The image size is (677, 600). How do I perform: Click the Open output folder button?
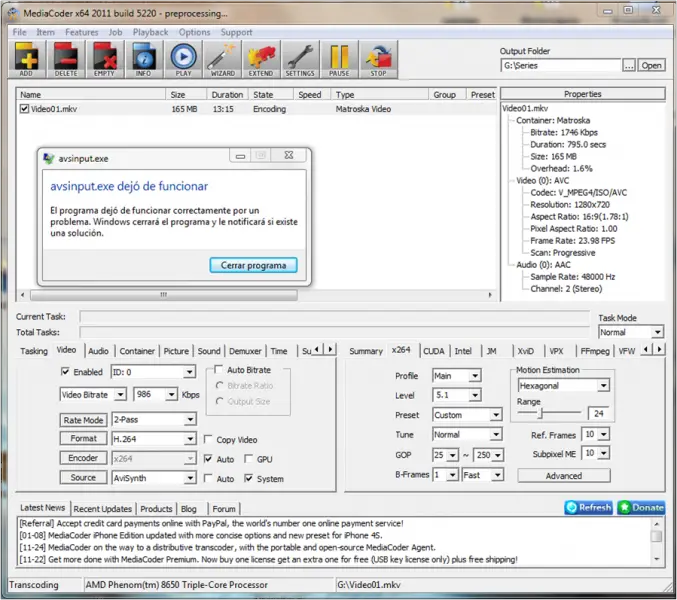click(x=651, y=65)
